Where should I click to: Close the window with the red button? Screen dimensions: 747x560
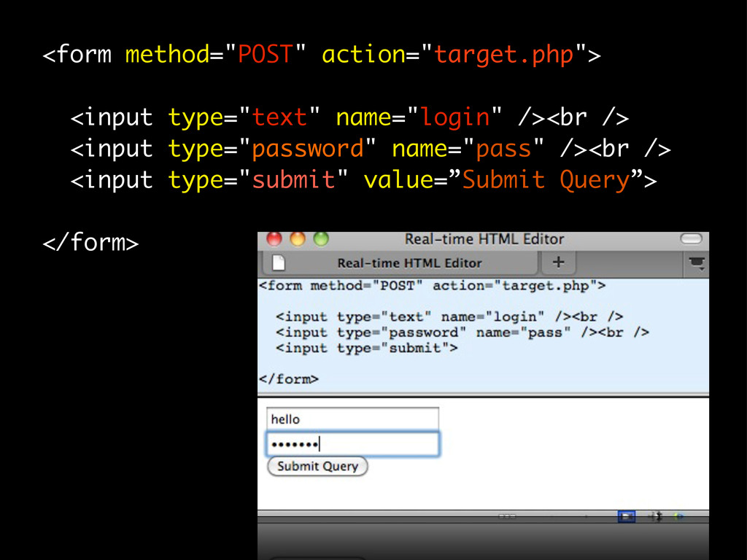pos(274,238)
